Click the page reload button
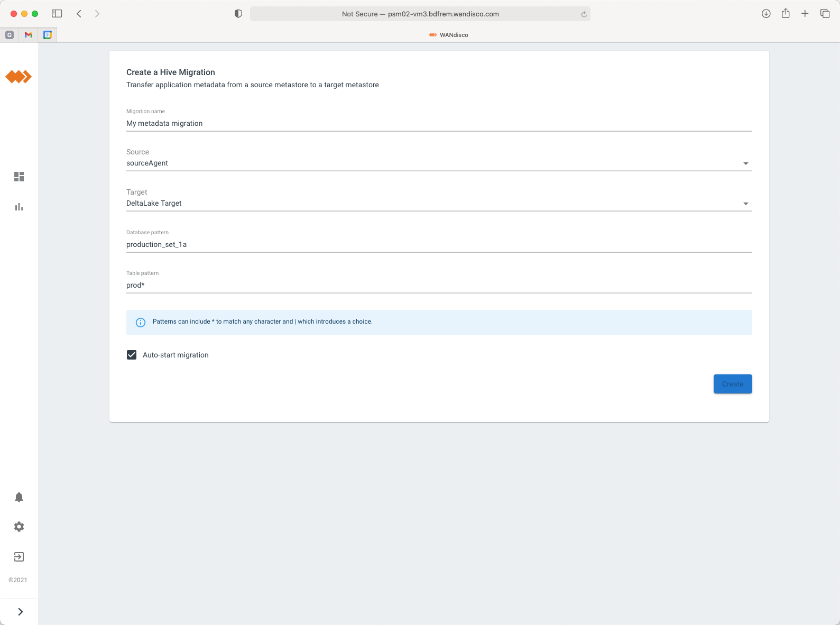This screenshot has width=840, height=625. [x=584, y=14]
